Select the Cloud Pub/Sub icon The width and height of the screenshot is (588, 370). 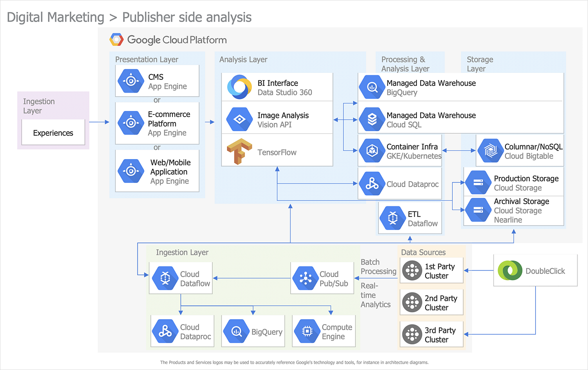[x=305, y=278]
